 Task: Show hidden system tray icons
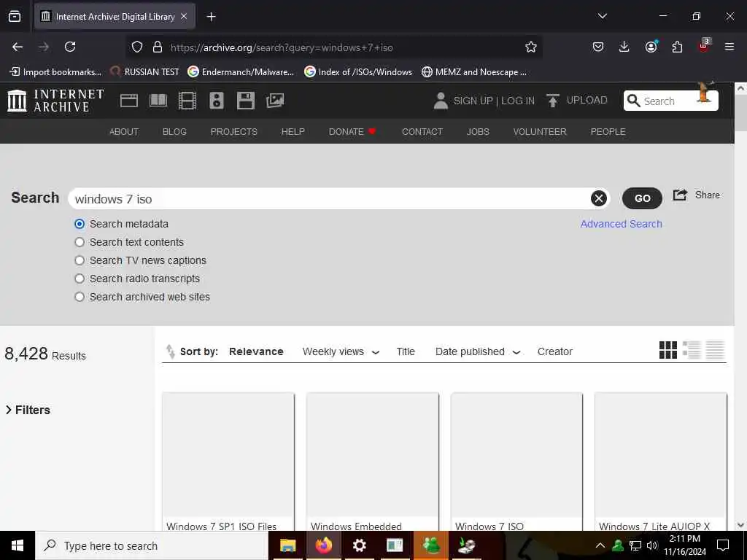(x=600, y=545)
